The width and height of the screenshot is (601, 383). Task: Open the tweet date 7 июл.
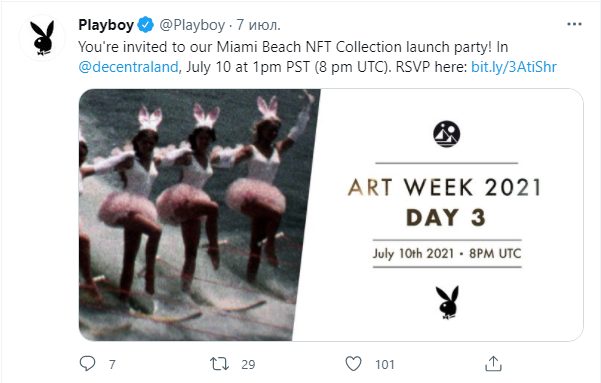tap(258, 25)
